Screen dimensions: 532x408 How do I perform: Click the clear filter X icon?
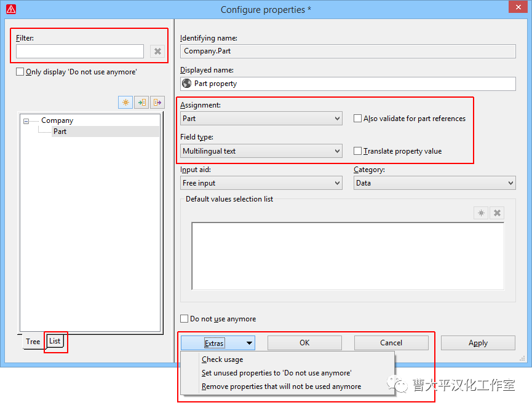point(157,52)
